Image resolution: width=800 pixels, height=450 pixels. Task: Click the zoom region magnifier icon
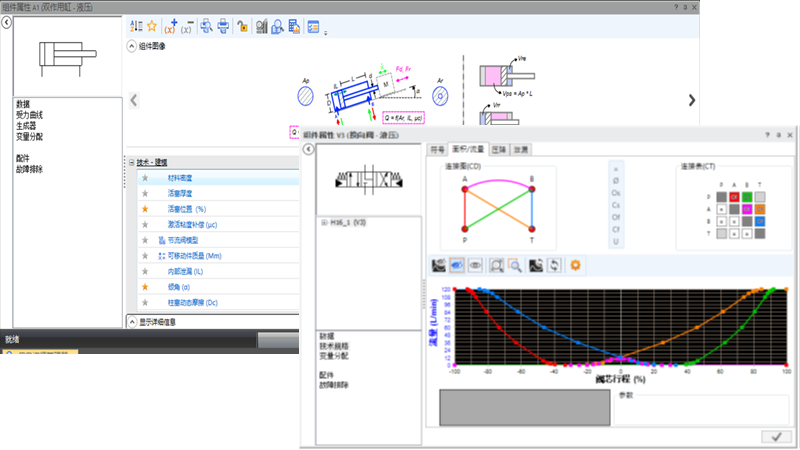point(514,265)
